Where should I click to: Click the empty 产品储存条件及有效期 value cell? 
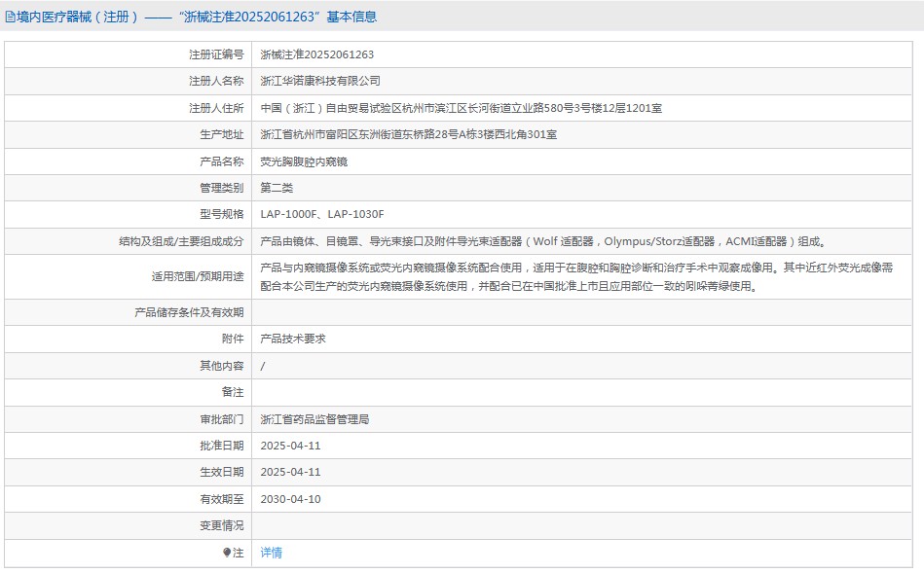586,312
